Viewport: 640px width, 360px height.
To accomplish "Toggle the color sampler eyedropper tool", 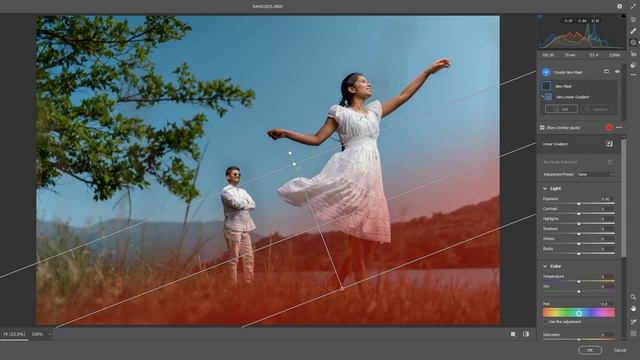I will 633,322.
